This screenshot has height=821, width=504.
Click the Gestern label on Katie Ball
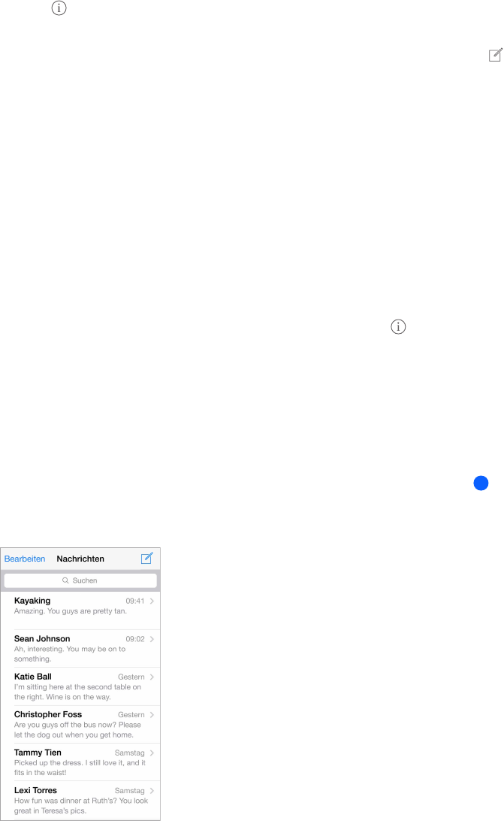click(131, 677)
